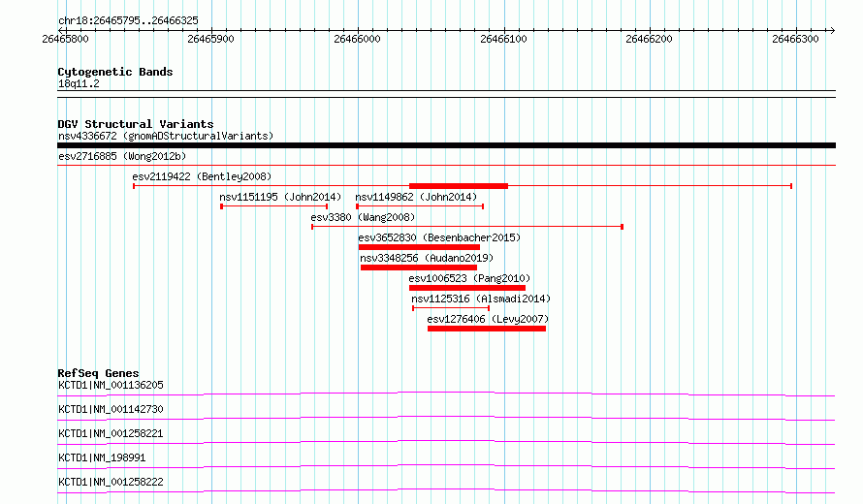
Task: Click the red esv3652830 variant bar
Action: tap(419, 247)
